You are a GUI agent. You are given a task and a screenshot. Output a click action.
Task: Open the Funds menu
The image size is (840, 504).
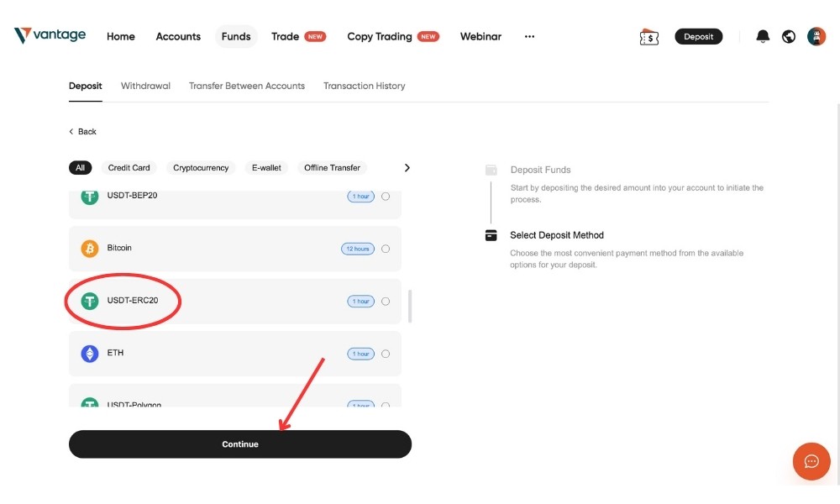coord(236,36)
